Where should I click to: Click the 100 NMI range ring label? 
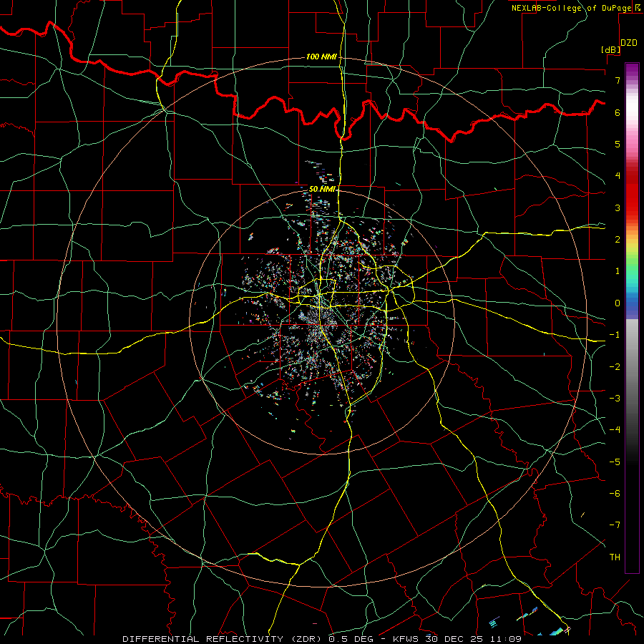(321, 57)
